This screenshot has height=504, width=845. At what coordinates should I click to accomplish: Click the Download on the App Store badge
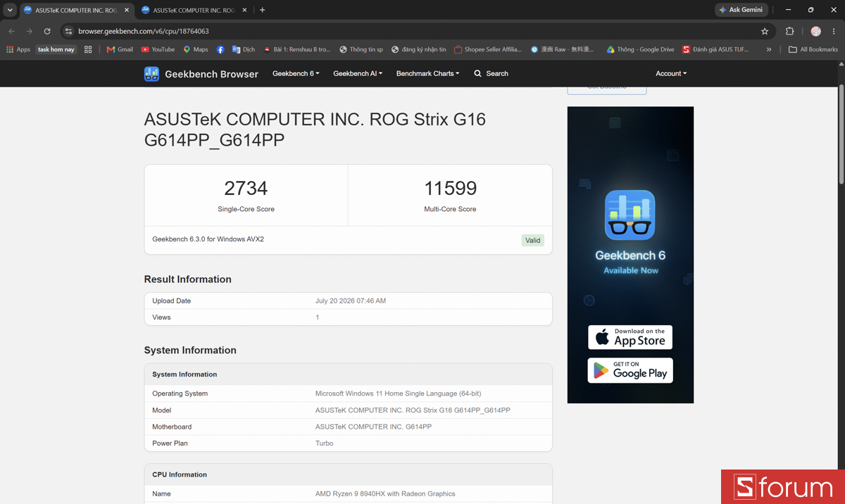(x=630, y=337)
